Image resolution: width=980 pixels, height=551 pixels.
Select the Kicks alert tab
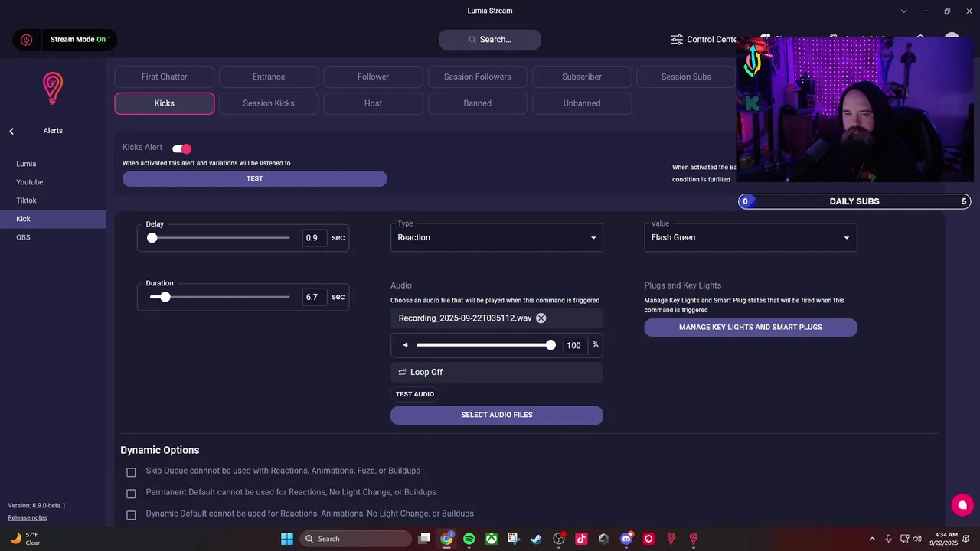coord(165,103)
